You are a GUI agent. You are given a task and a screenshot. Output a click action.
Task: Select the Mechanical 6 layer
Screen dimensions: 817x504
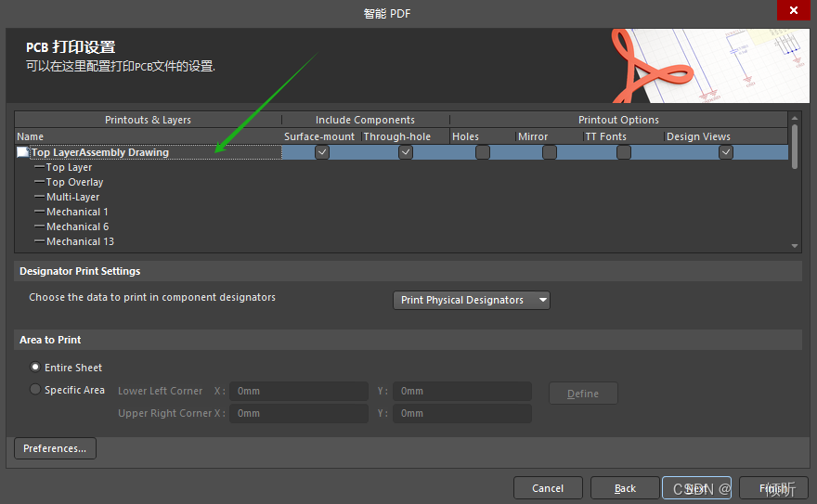click(78, 226)
